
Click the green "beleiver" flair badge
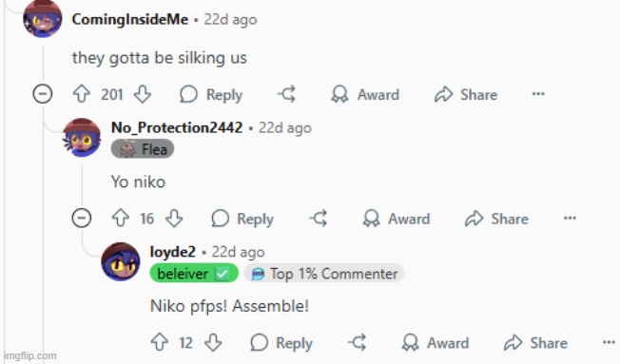(x=194, y=274)
